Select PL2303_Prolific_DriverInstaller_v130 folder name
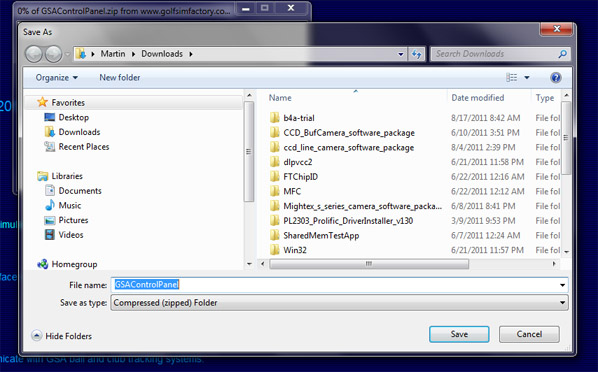 348,221
